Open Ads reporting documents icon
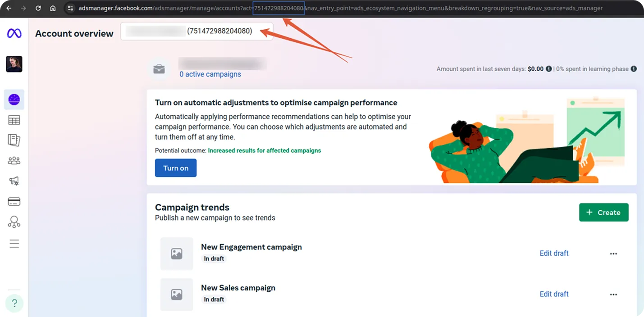Viewport: 644px width, 317px height. 14,140
